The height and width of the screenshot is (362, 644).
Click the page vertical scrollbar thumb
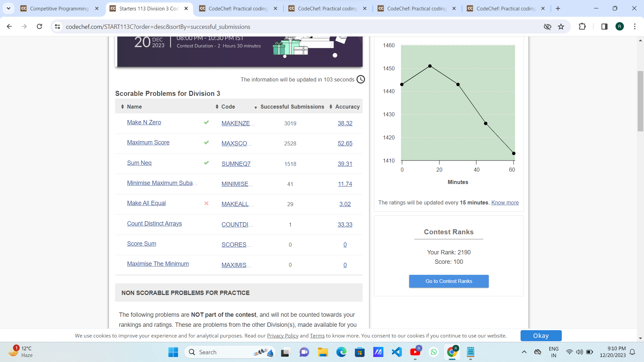(x=640, y=101)
